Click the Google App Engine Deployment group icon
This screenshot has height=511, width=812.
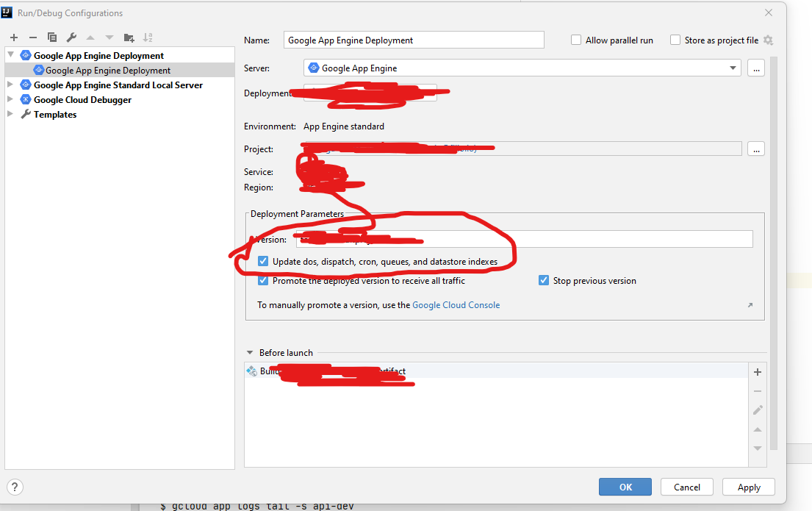(x=26, y=55)
